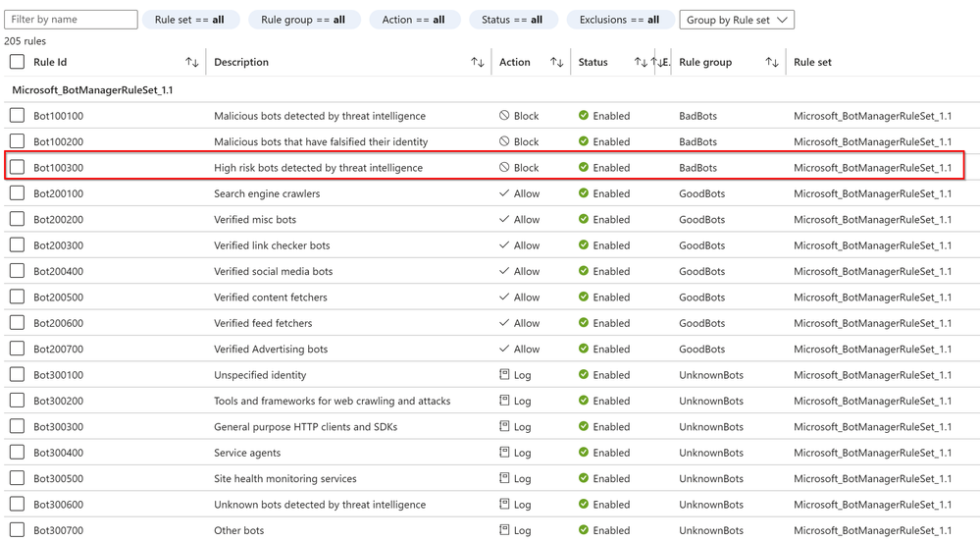Click Allow checkmark in Bot200100 row
The height and width of the screenshot is (541, 980).
504,193
